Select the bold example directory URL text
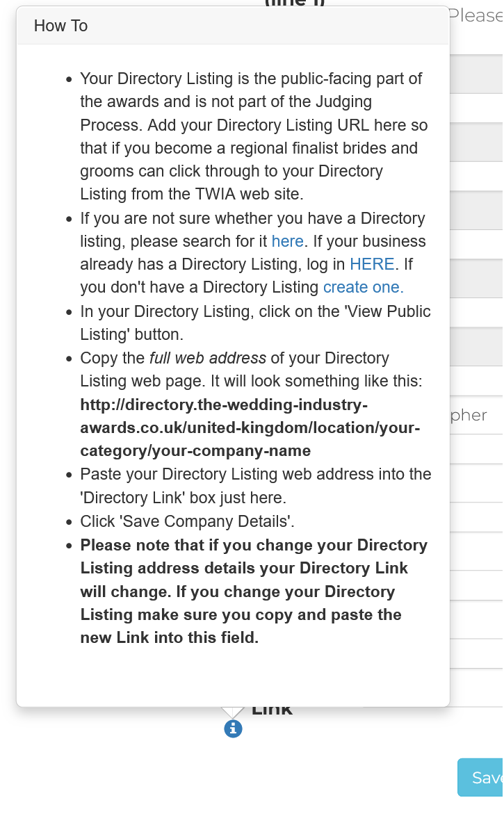 point(250,427)
